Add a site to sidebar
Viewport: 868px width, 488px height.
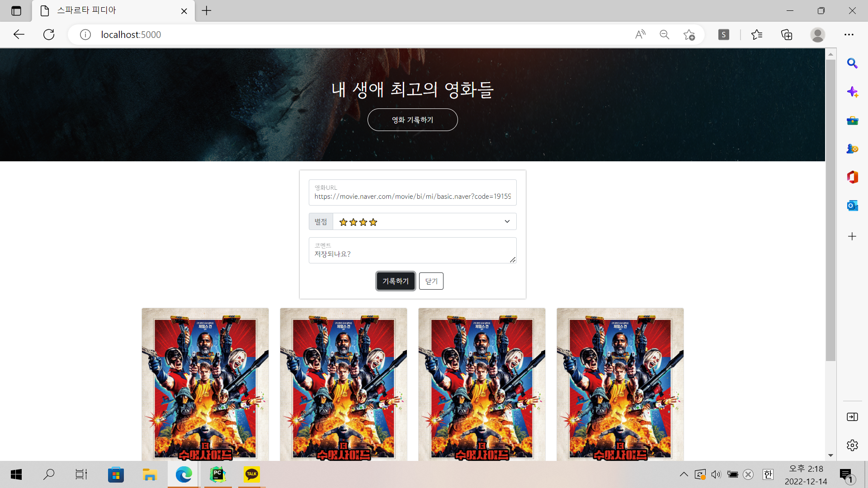coord(852,236)
